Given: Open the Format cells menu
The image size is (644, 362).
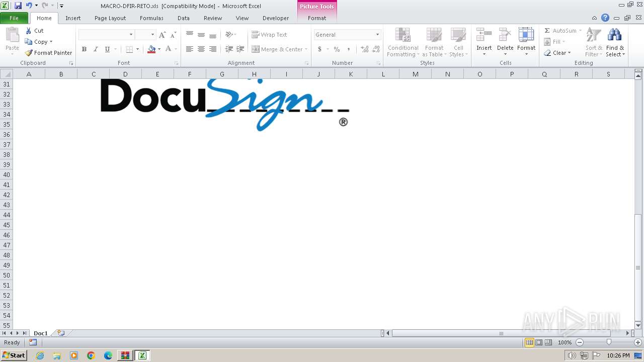Looking at the screenshot, I should 526,42.
